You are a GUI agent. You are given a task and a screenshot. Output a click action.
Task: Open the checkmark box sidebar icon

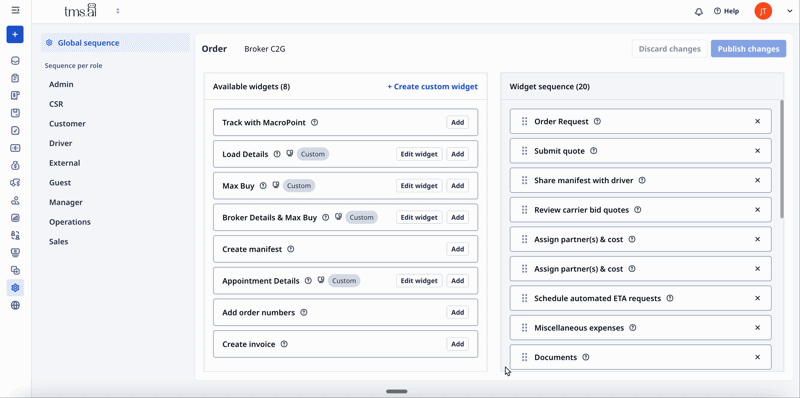point(15,131)
